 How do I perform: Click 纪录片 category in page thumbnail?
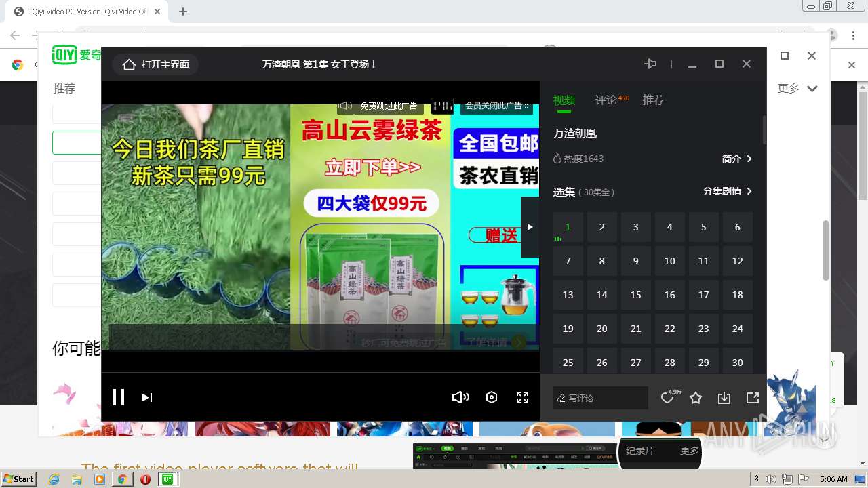tap(639, 451)
